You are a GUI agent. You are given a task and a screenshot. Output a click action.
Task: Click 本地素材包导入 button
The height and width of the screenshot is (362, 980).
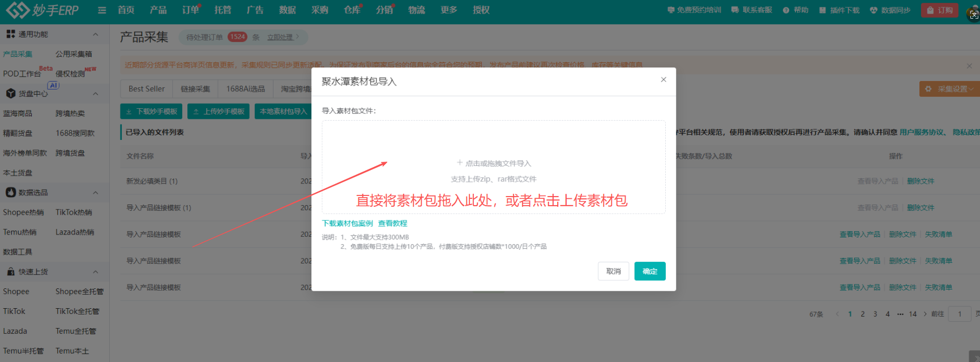point(284,112)
